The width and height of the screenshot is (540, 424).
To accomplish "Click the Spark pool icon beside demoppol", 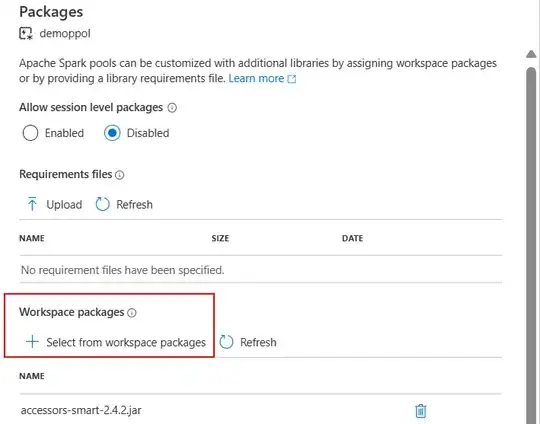I will (25, 34).
